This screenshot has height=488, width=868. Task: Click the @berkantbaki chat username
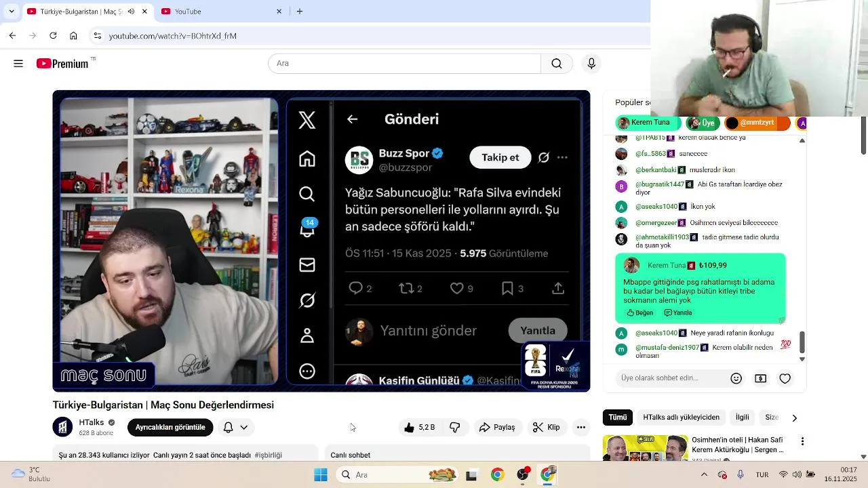pos(656,169)
